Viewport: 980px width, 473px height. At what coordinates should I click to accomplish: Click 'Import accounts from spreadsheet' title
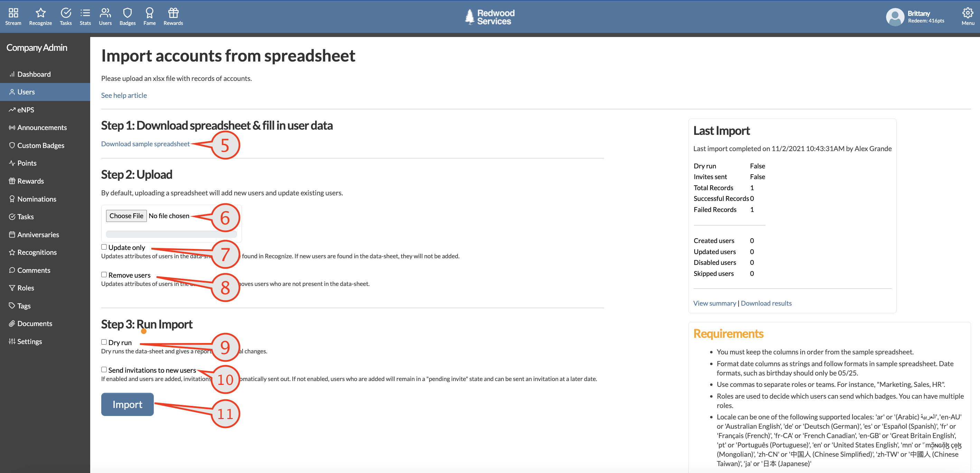(228, 56)
